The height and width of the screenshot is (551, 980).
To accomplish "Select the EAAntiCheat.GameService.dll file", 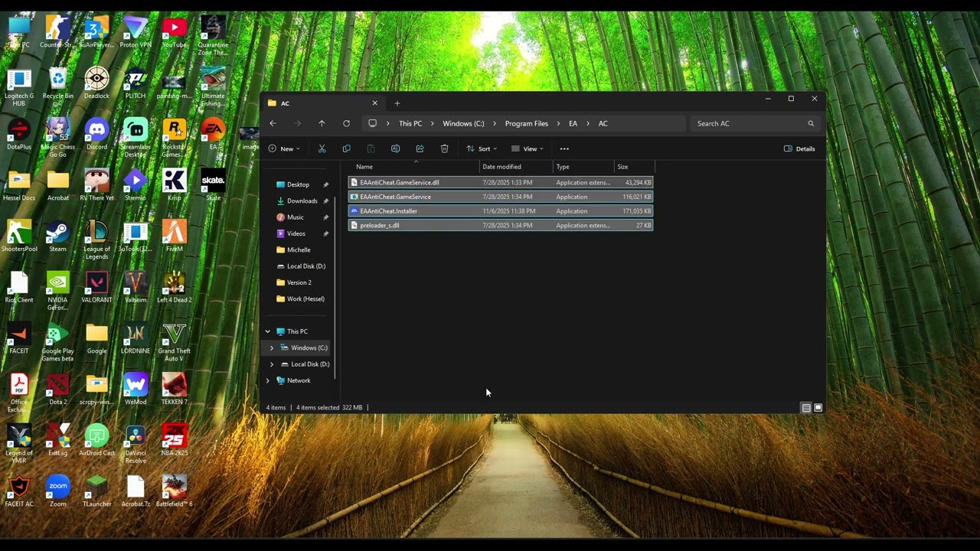I will [501, 183].
